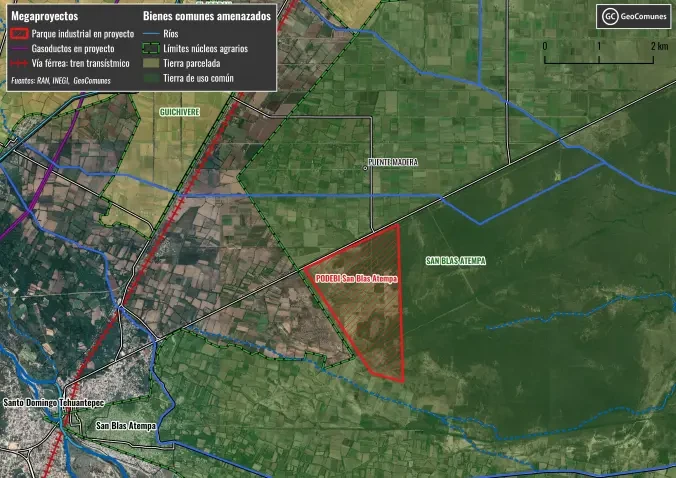Select the dashed green Límites núcleos agrarios symbol
This screenshot has width=676, height=478.
point(151,47)
